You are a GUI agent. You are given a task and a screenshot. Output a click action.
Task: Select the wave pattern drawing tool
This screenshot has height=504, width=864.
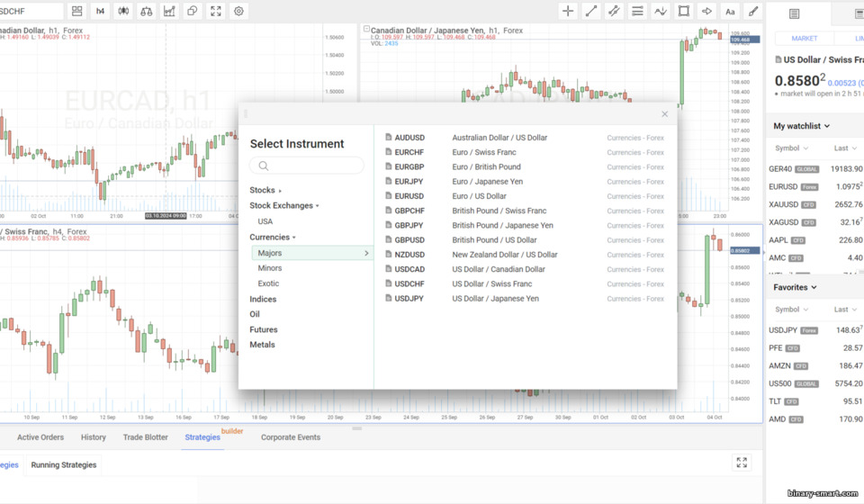(x=660, y=11)
